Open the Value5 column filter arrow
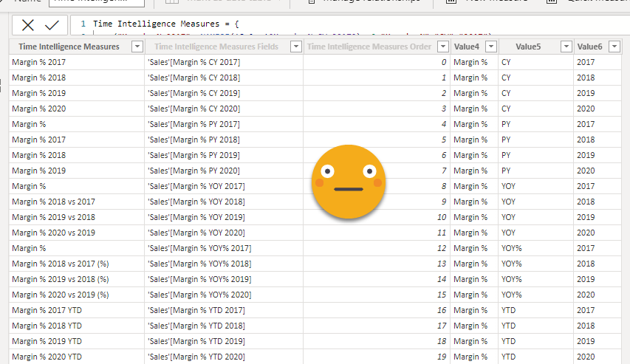 click(566, 47)
